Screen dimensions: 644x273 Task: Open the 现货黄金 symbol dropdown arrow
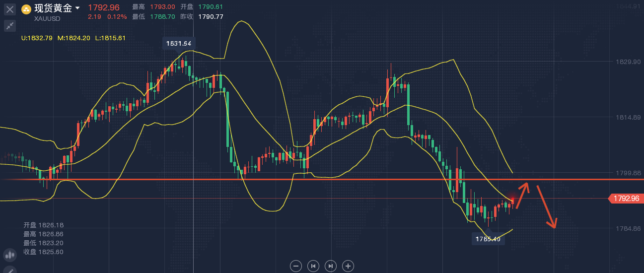pos(77,8)
